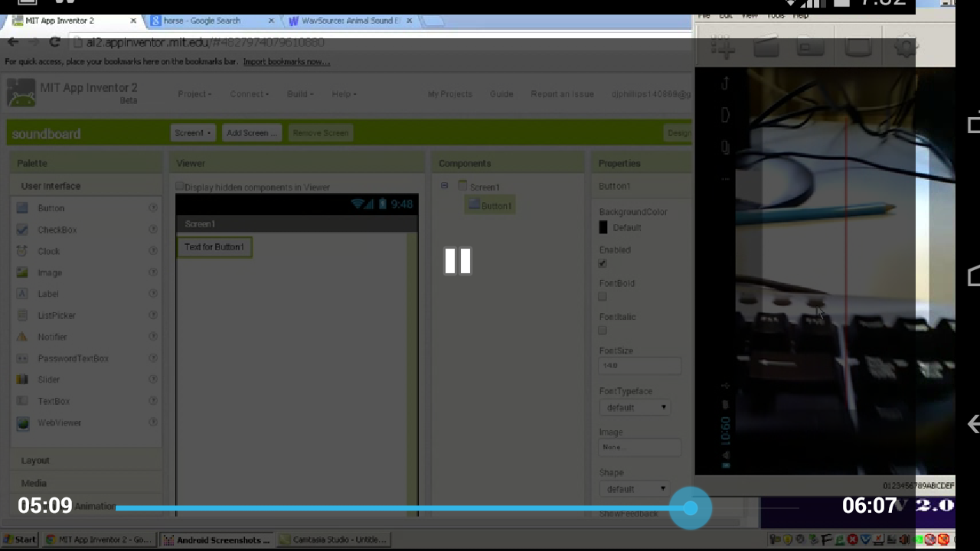
Task: Open help for the Clock component
Action: (x=153, y=251)
